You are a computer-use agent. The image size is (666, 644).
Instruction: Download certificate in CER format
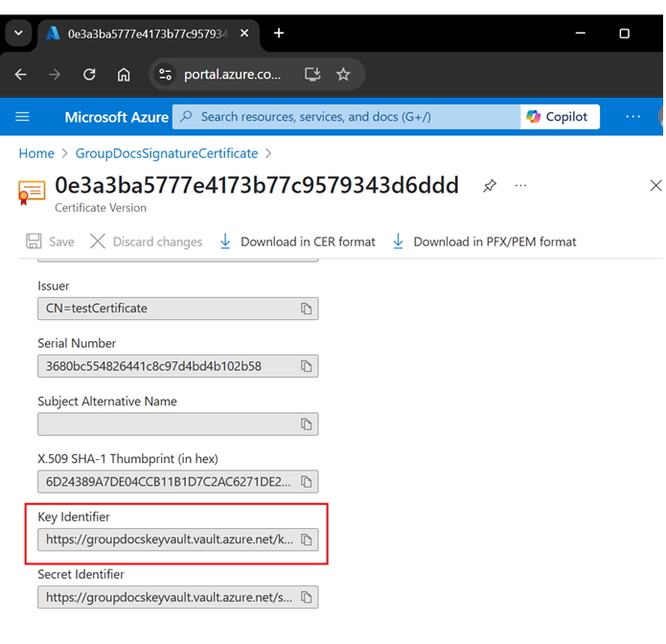click(297, 241)
